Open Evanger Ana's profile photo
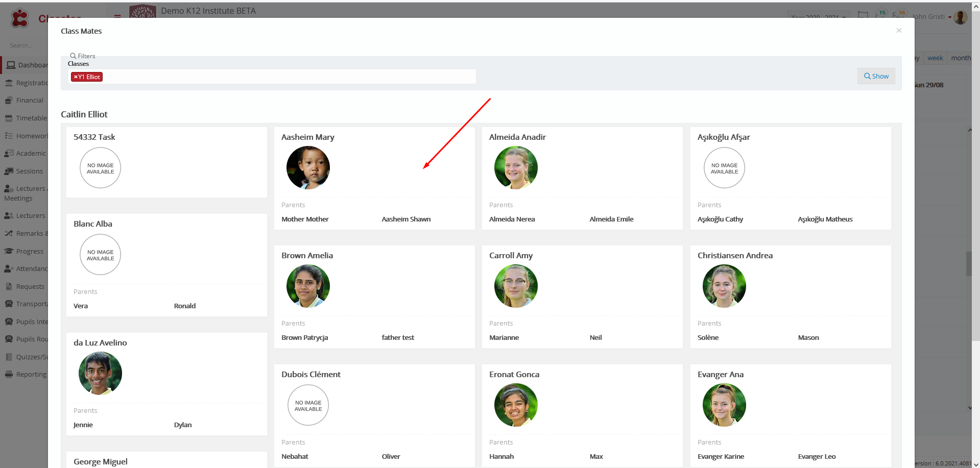 tap(724, 405)
